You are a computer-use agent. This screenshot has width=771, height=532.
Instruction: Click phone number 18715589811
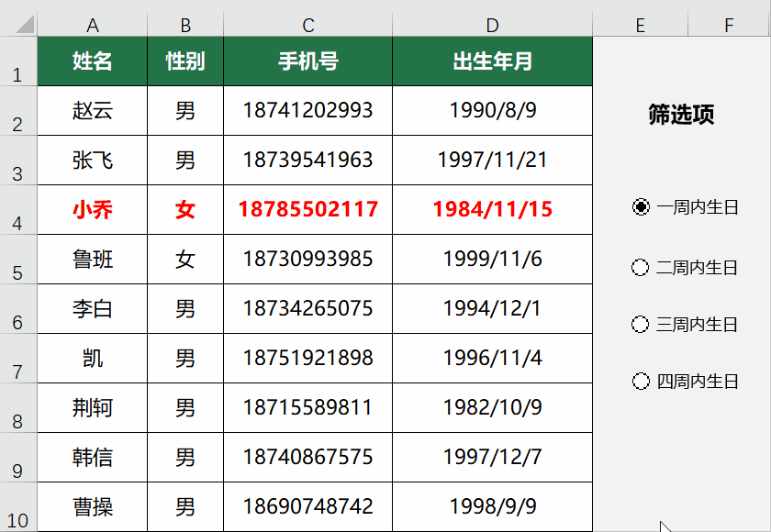(308, 408)
